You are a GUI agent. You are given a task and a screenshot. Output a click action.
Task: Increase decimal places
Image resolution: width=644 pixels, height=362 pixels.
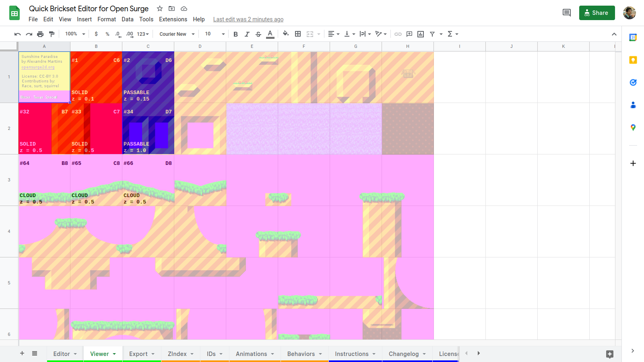coord(130,34)
